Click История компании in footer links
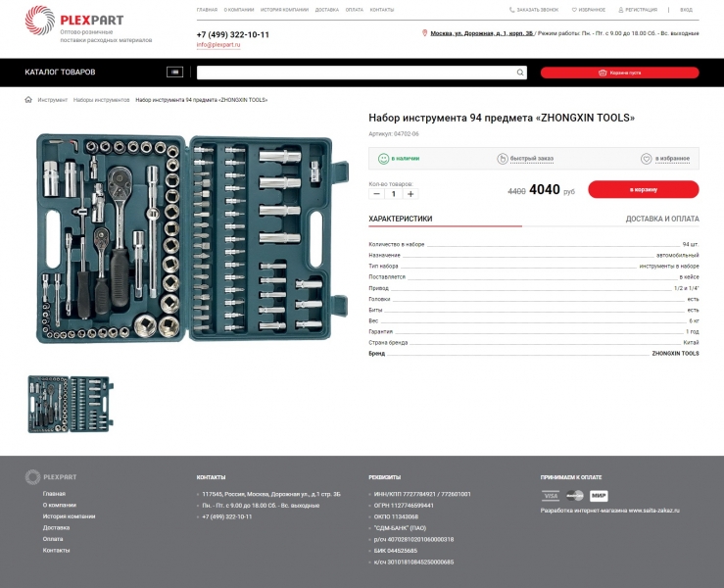The height and width of the screenshot is (588, 724). coord(69,516)
